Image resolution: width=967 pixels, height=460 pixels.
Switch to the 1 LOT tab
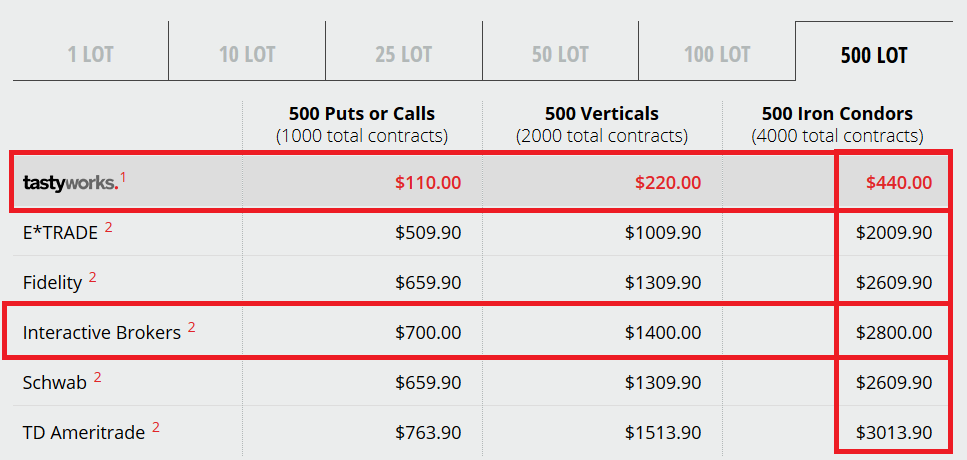91,54
